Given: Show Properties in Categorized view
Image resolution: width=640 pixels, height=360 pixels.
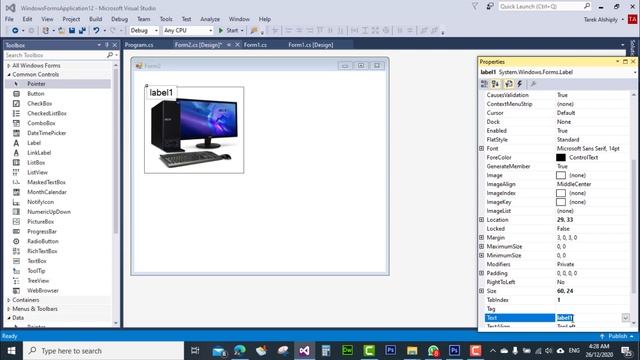Looking at the screenshot, I should [484, 84].
